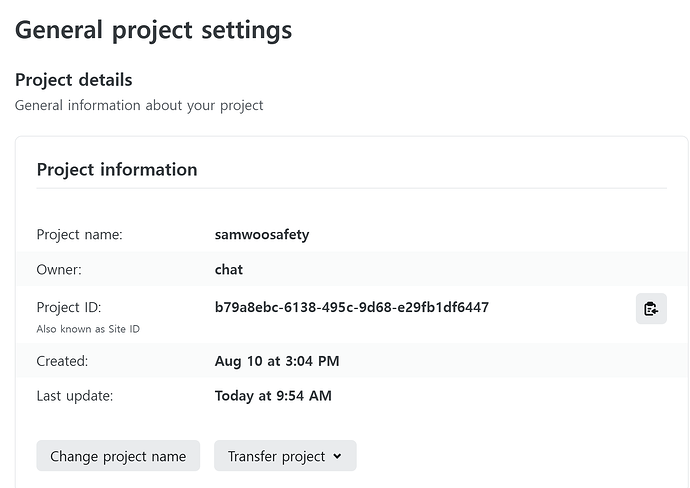Click the Project ID: label
The width and height of the screenshot is (690, 488).
click(x=69, y=307)
